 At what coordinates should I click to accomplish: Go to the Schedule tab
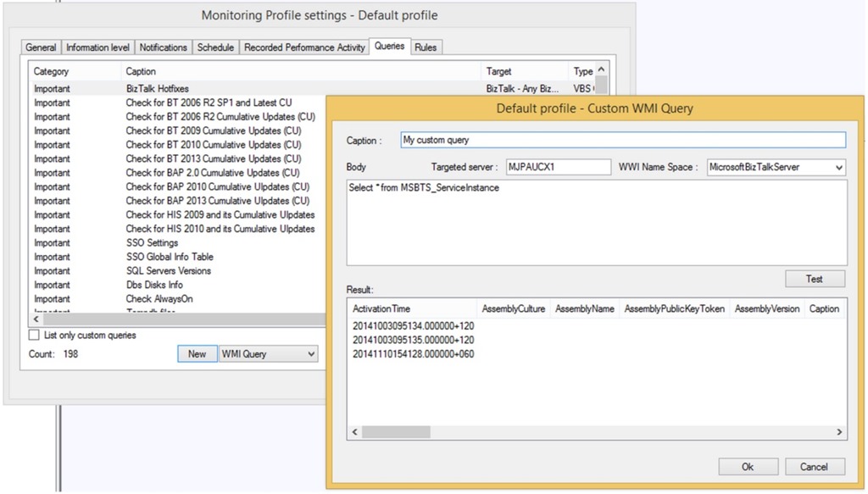(x=215, y=47)
